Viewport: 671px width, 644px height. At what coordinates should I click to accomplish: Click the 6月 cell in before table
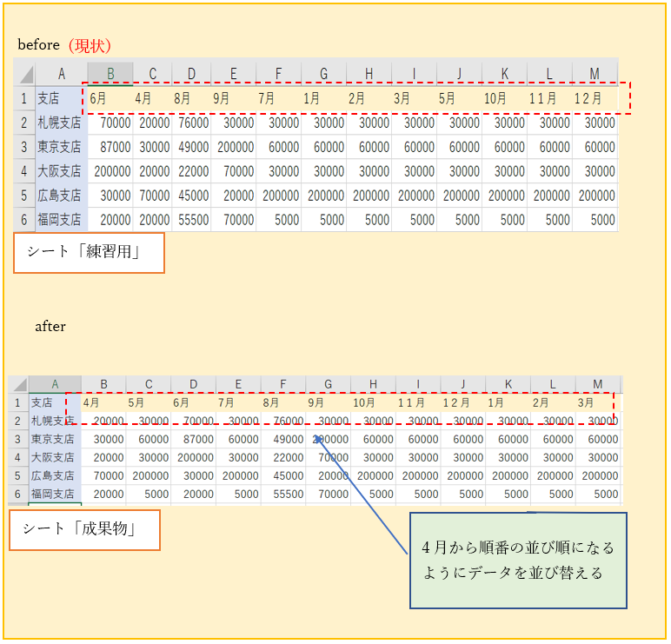[110, 98]
